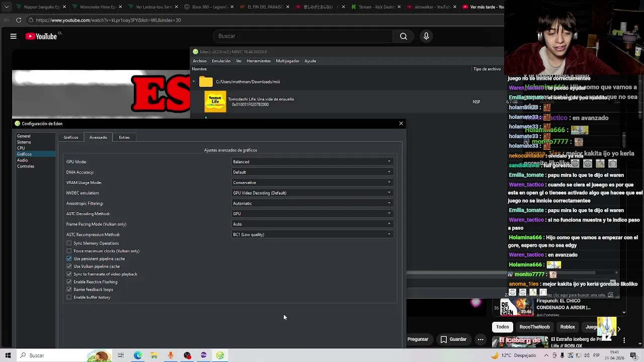Select the Avanzado tab
The image size is (644, 362).
(98, 137)
